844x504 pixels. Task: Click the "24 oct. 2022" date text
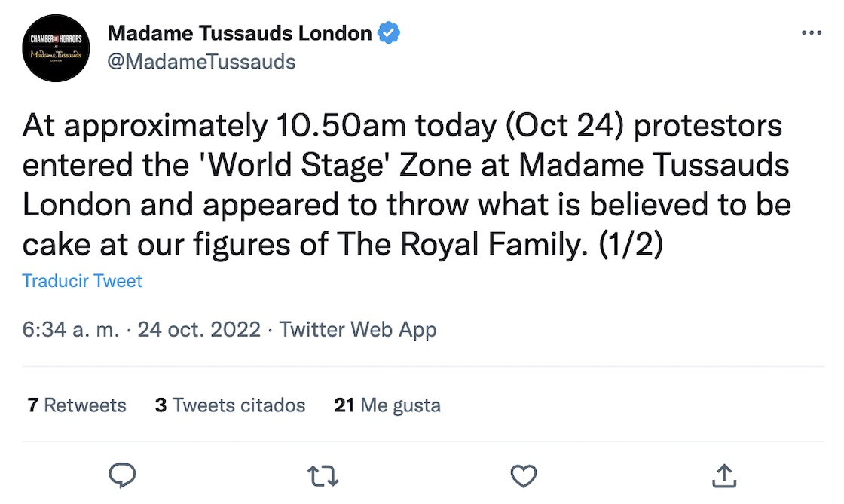tap(200, 329)
